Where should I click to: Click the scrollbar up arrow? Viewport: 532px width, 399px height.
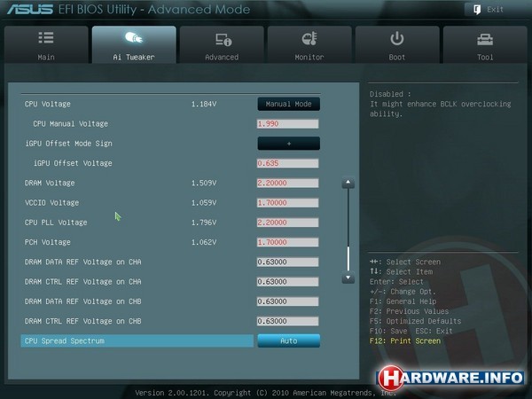coord(348,183)
